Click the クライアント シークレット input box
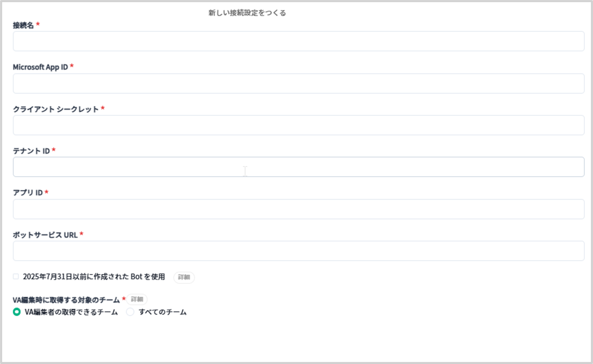Screen dimensions: 593x364 tap(298, 125)
